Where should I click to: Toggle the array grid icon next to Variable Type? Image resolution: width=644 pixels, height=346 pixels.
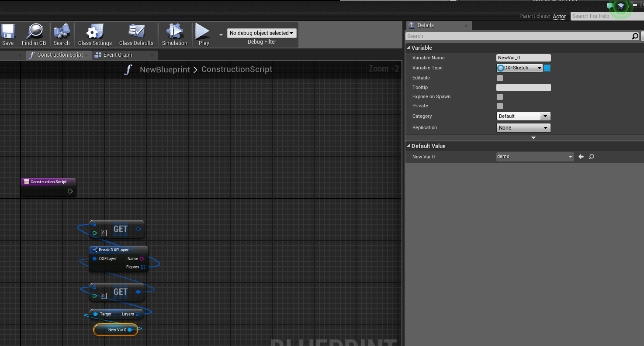click(x=547, y=68)
